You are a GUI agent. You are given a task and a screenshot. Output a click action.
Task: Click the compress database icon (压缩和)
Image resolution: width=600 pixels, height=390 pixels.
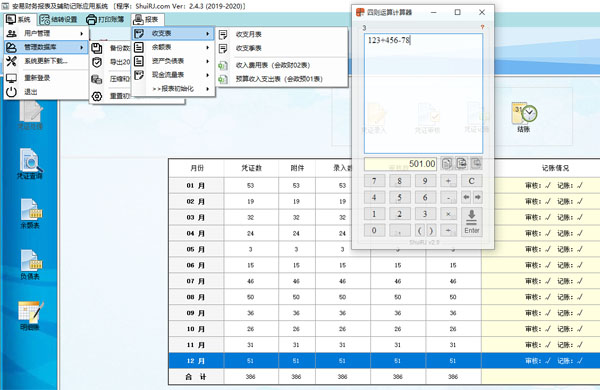pyautogui.click(x=97, y=79)
